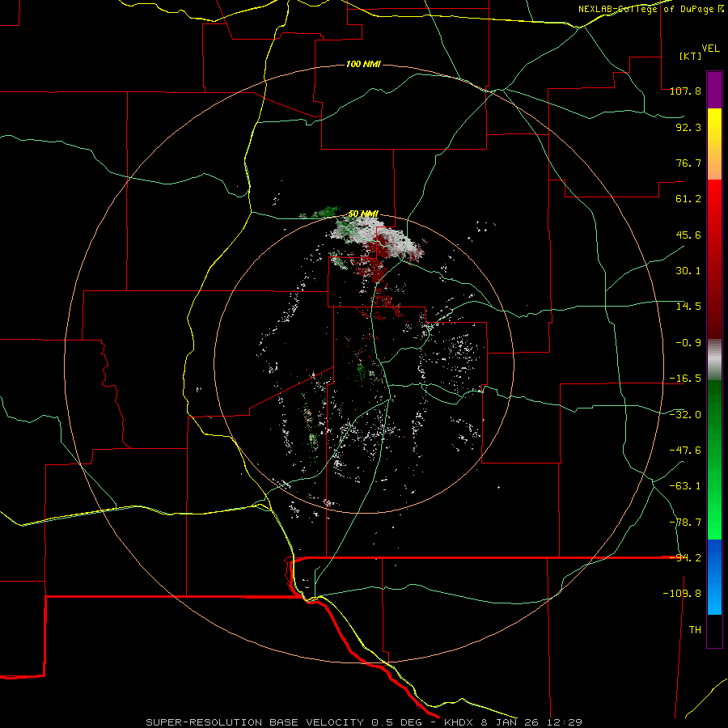Pick the gray segment of the color bar
Image resolution: width=728 pixels, height=728 pixels.
[x=714, y=360]
